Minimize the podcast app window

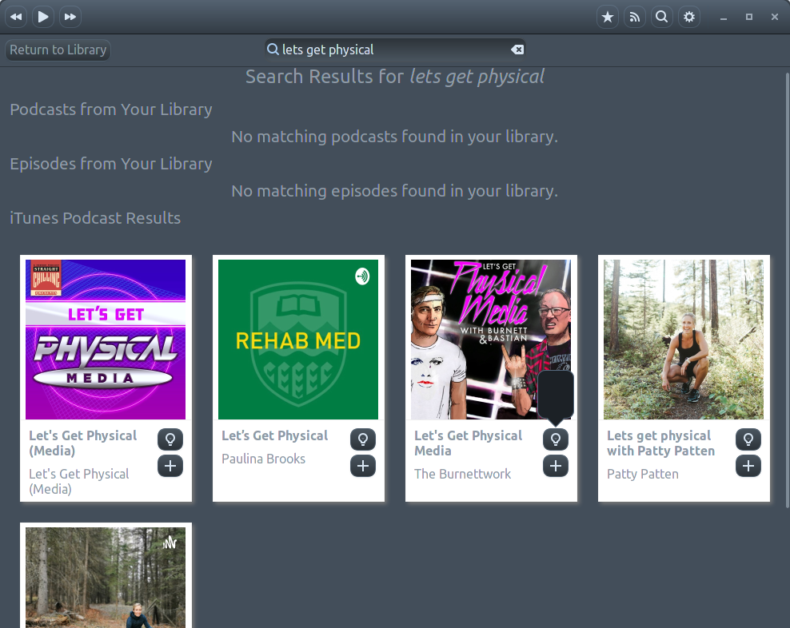723,17
